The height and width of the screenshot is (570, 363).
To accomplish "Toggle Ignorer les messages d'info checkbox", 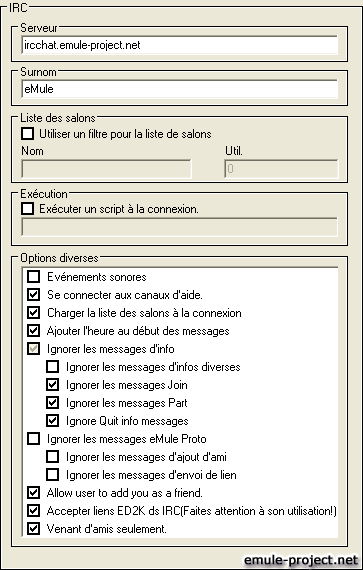I will pos(33,349).
